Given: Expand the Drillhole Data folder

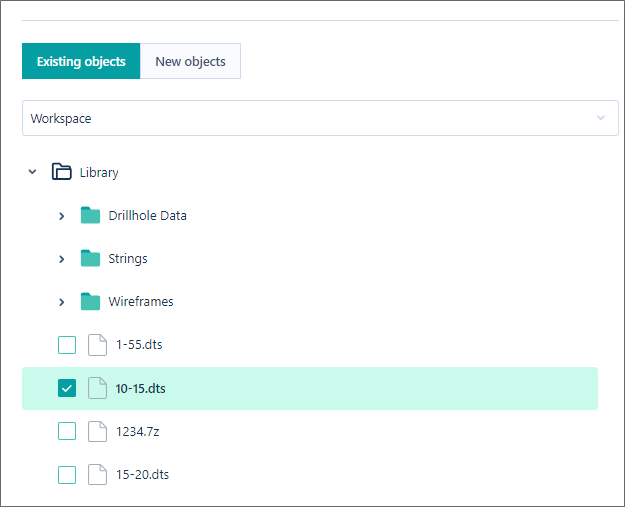Looking at the screenshot, I should (x=61, y=216).
